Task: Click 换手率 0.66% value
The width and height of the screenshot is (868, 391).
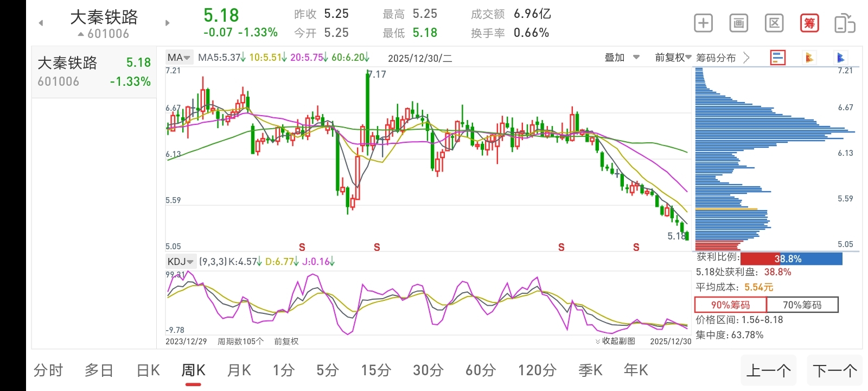Action: point(531,33)
